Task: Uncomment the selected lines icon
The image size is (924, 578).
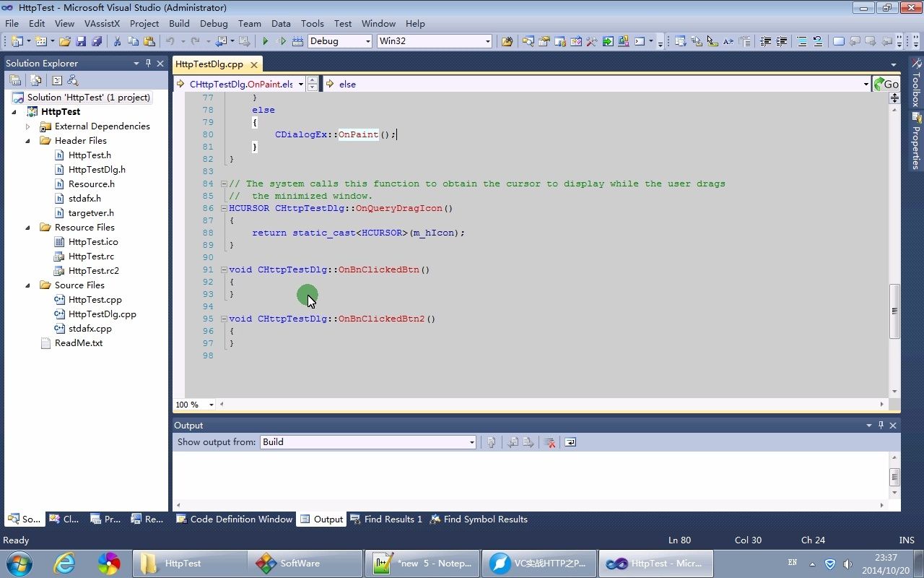Action: tap(818, 41)
